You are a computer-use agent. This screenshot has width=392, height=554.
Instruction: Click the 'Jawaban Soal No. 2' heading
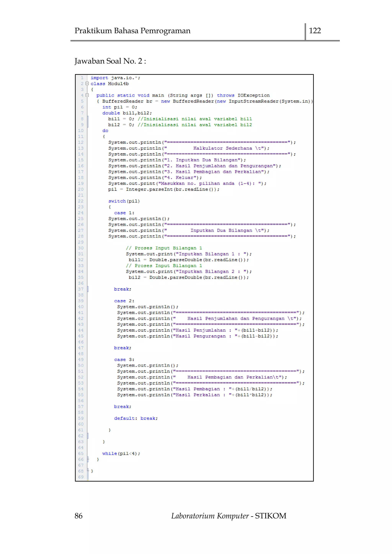click(110, 61)
